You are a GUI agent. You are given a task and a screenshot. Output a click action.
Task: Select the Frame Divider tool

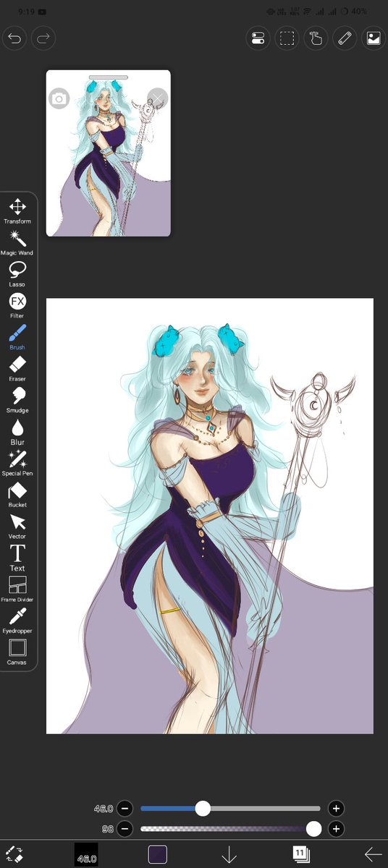click(17, 590)
